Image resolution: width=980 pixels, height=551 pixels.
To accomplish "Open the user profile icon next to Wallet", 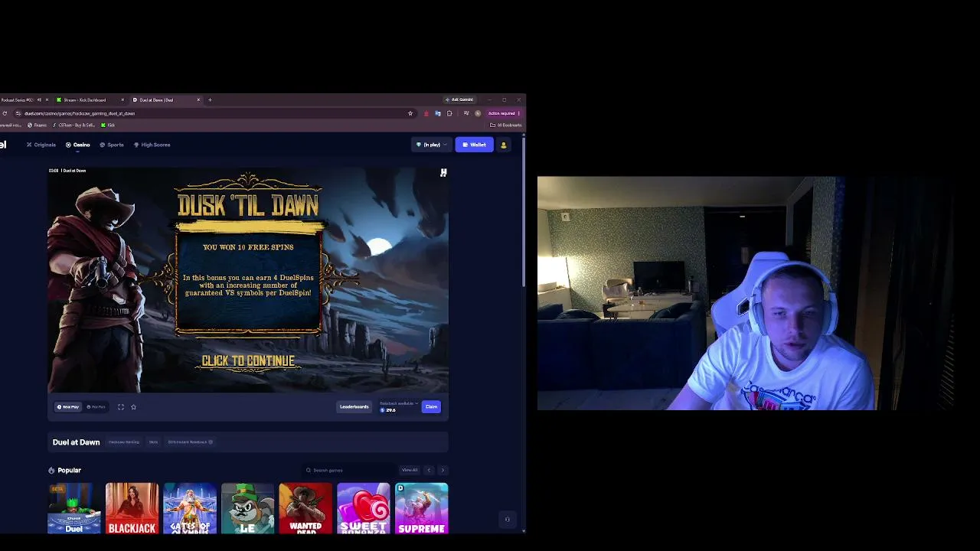I will [503, 145].
